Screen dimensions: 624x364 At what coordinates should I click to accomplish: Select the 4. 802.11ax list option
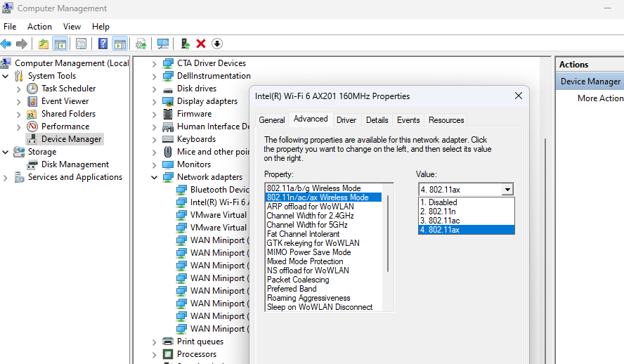pos(467,230)
